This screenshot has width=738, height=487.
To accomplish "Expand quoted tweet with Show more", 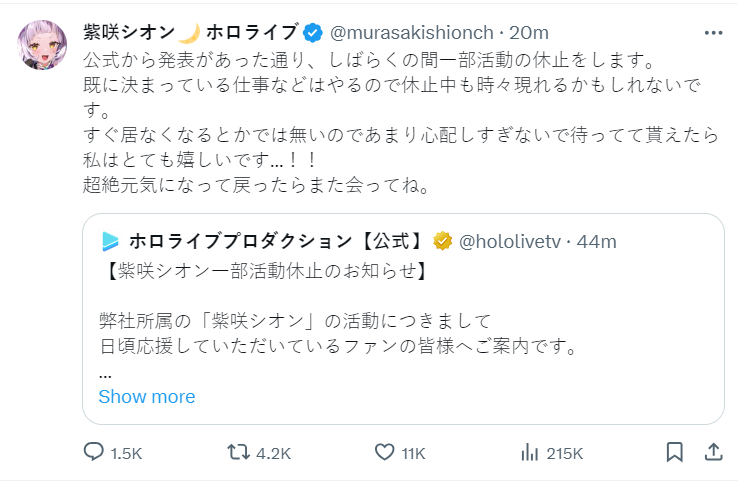I will coord(147,397).
